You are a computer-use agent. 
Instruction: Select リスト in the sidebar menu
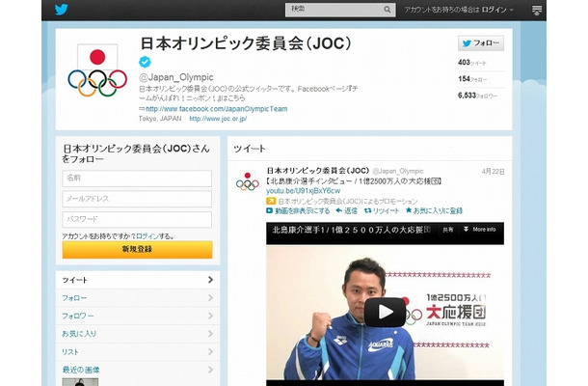click(x=138, y=352)
